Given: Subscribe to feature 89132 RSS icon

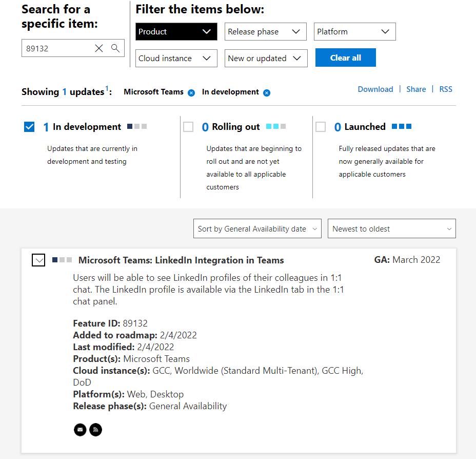Looking at the screenshot, I should [x=95, y=430].
